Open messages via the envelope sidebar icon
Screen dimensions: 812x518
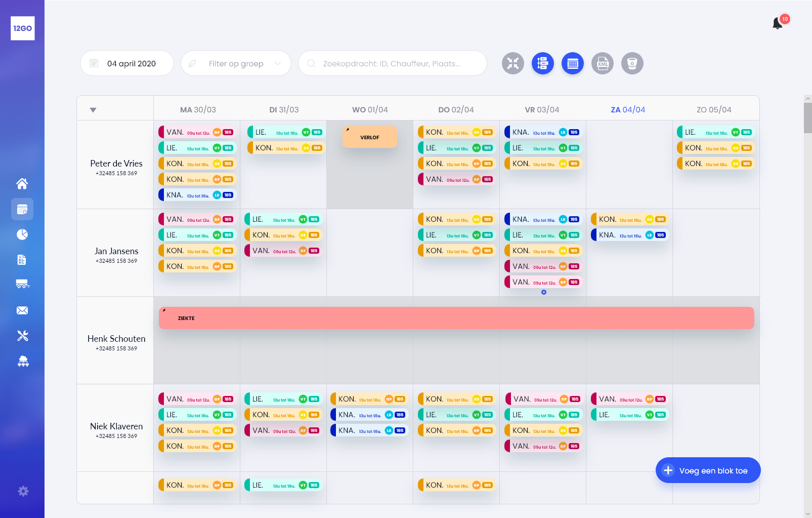(22, 310)
